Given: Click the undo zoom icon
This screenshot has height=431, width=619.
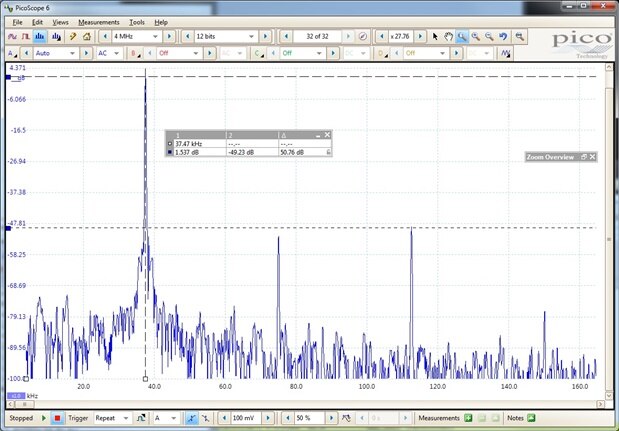Looking at the screenshot, I should tap(503, 36).
